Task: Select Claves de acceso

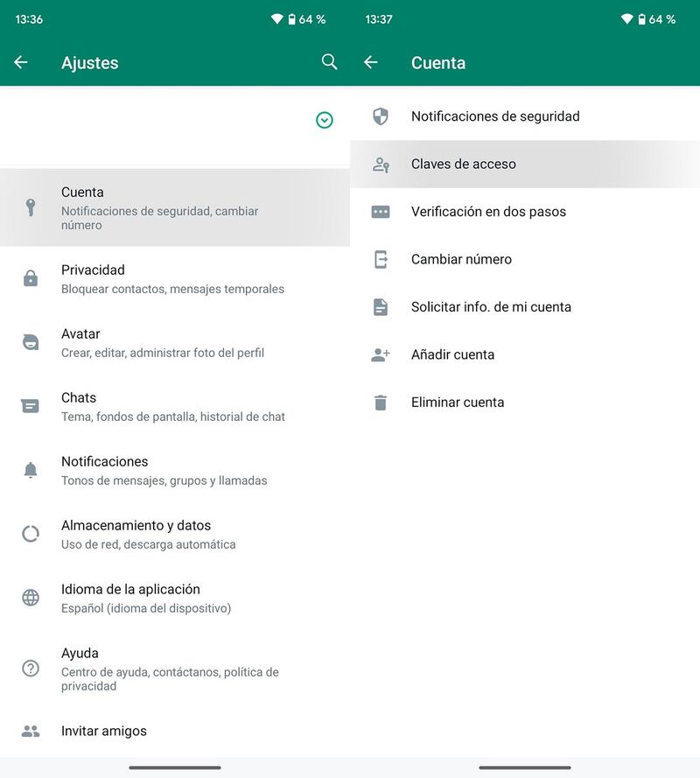Action: (464, 164)
